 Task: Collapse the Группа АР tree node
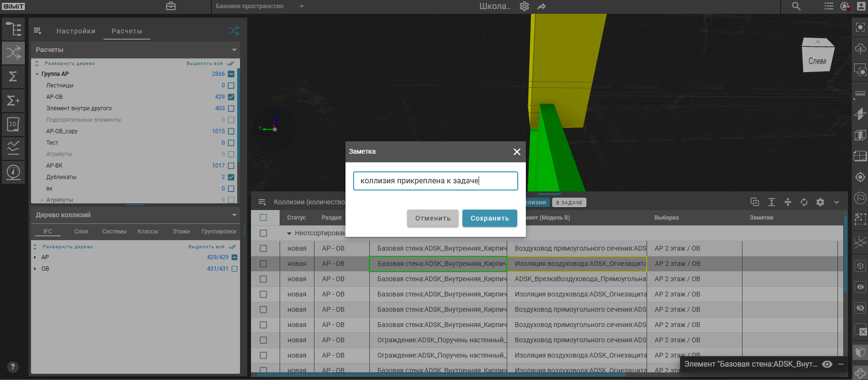37,74
